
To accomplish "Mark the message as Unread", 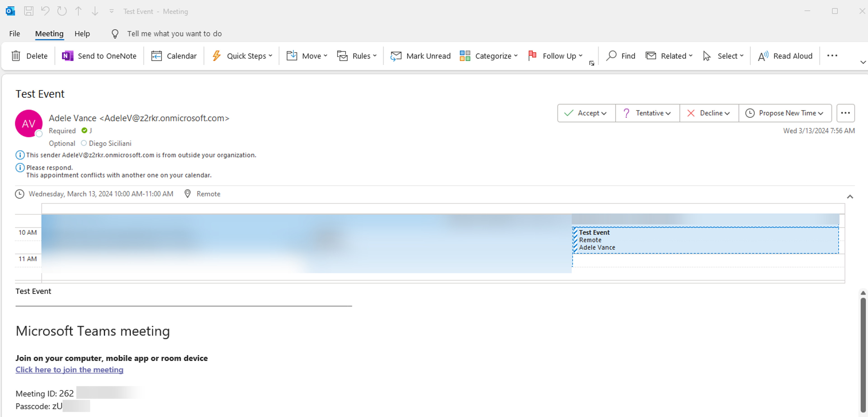I will (x=420, y=56).
